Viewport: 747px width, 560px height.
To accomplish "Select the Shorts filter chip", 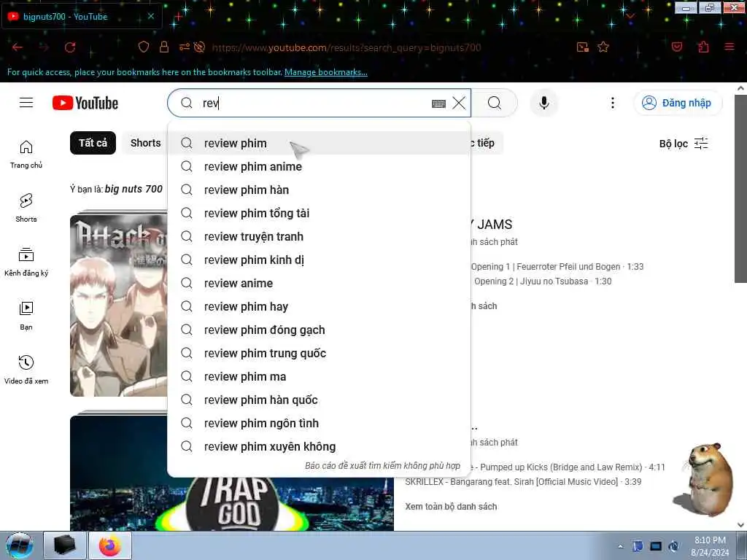I will pos(145,143).
